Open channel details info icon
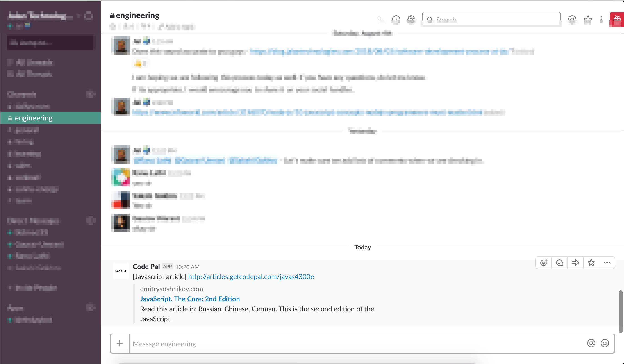Image resolution: width=624 pixels, height=364 pixels. point(396,19)
